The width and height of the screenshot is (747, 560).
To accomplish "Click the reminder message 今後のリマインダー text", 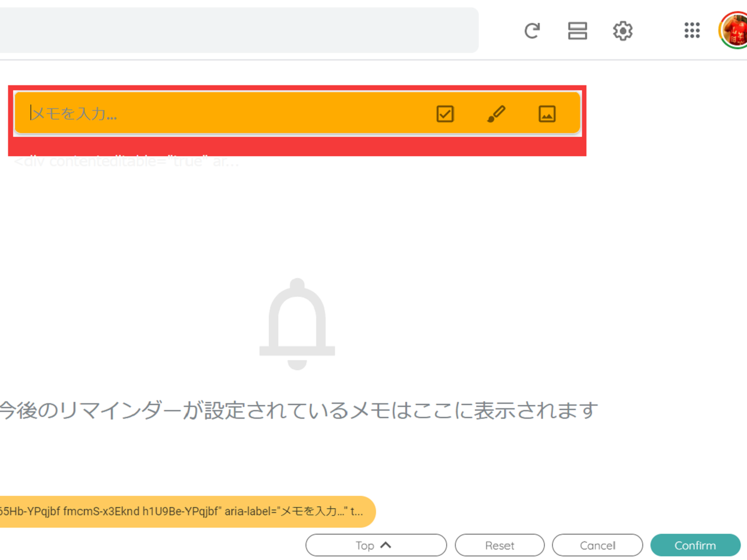I will 299,411.
